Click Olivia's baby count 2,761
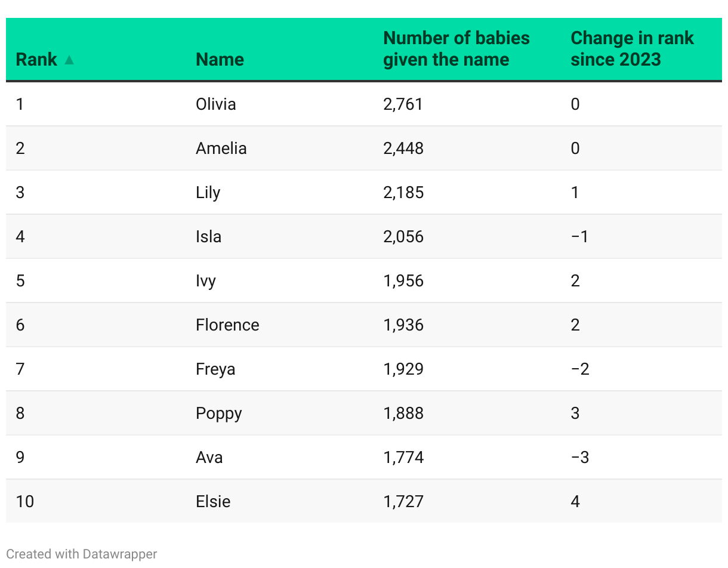The height and width of the screenshot is (568, 728). pyautogui.click(x=403, y=104)
